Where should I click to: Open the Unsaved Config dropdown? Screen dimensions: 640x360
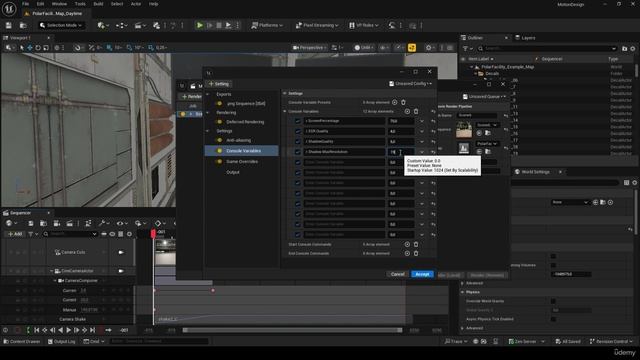pyautogui.click(x=410, y=84)
